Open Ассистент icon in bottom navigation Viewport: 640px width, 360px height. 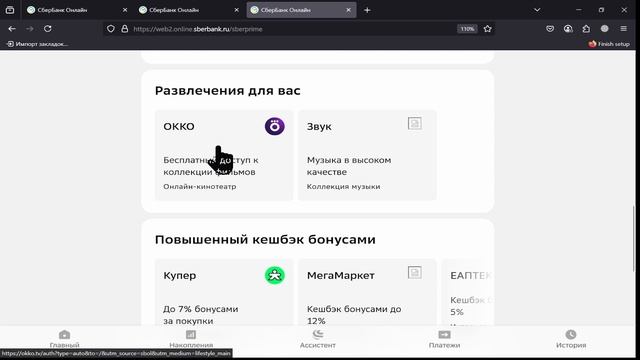[318, 335]
